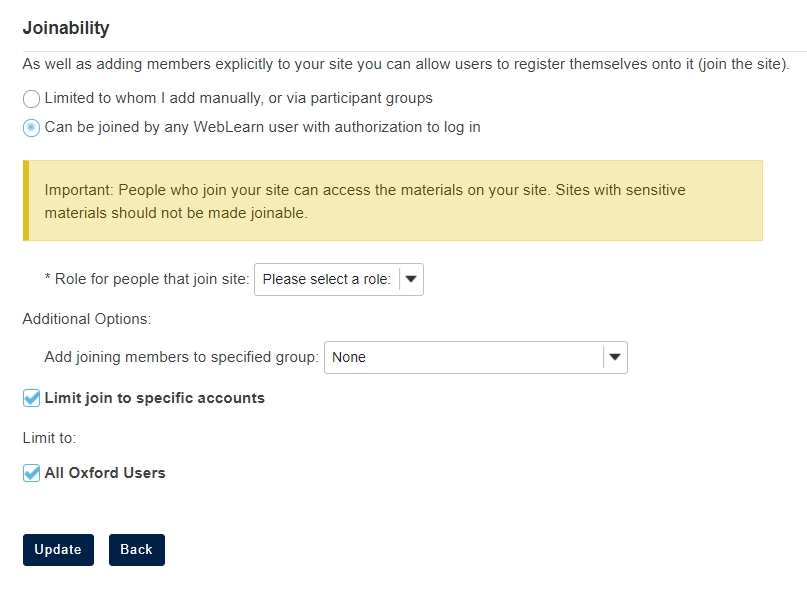807x609 pixels.
Task: Select the "Can be joined by any WebLearn user" radio button
Action: click(x=32, y=128)
